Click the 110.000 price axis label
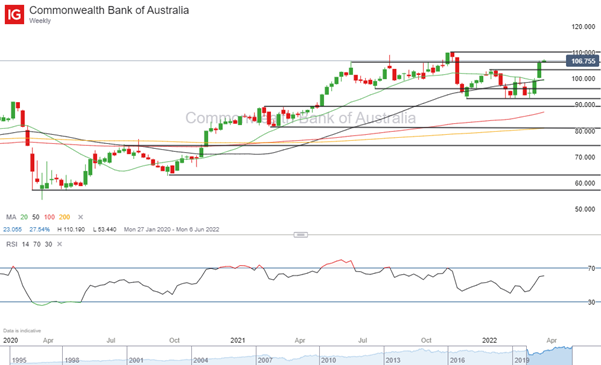 [x=584, y=52]
